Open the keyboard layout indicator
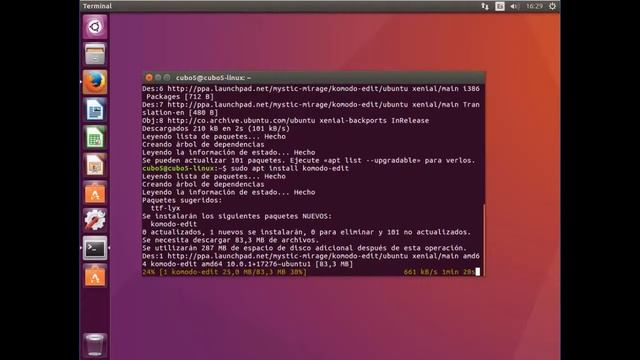The height and width of the screenshot is (360, 640). [500, 6]
